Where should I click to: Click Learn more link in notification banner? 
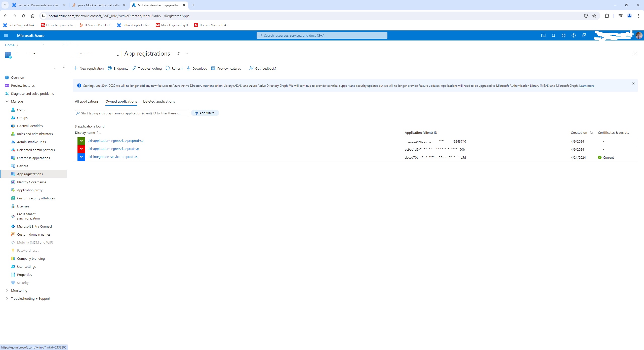pos(587,85)
